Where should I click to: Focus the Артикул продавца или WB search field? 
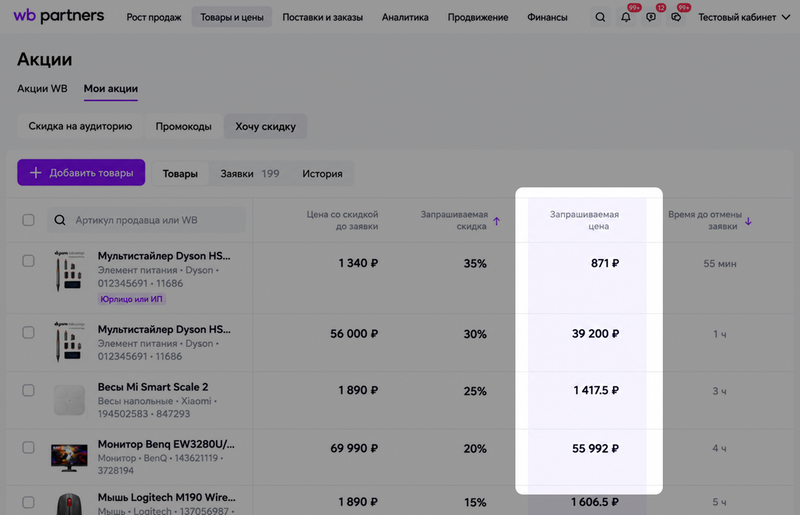coord(146,220)
